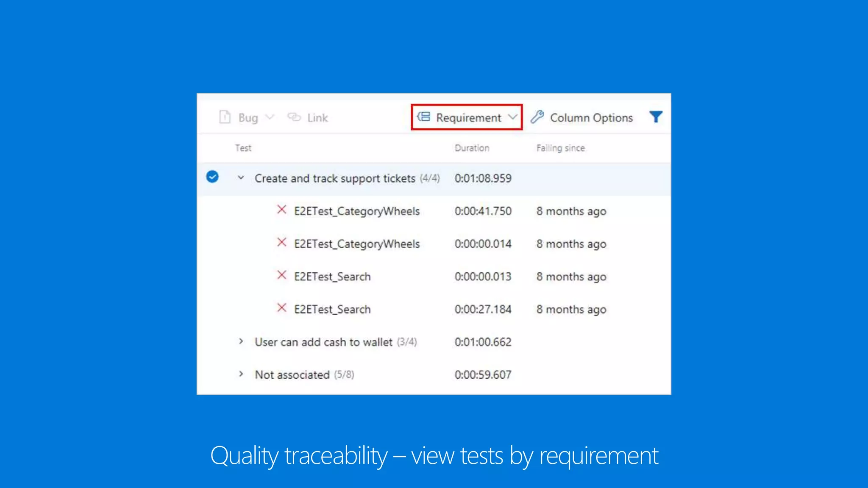Screen dimensions: 868x488
Task: Open the Requirement dropdown chevron
Action: tap(512, 116)
